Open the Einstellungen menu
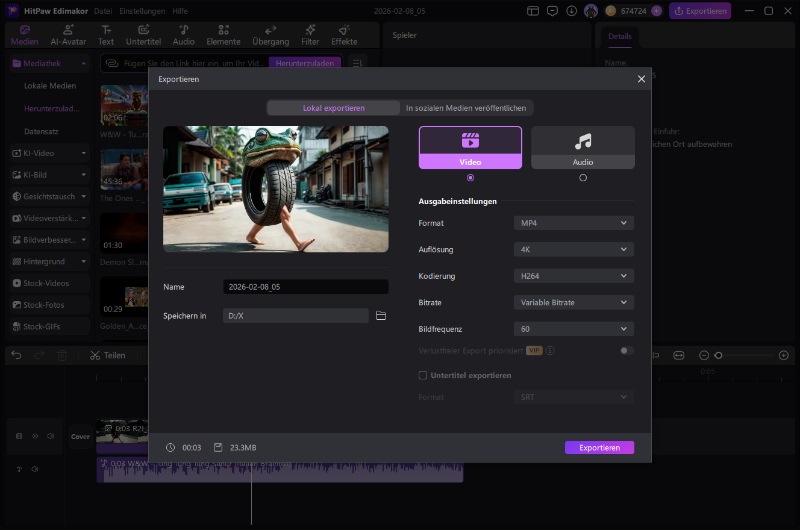 click(140, 10)
